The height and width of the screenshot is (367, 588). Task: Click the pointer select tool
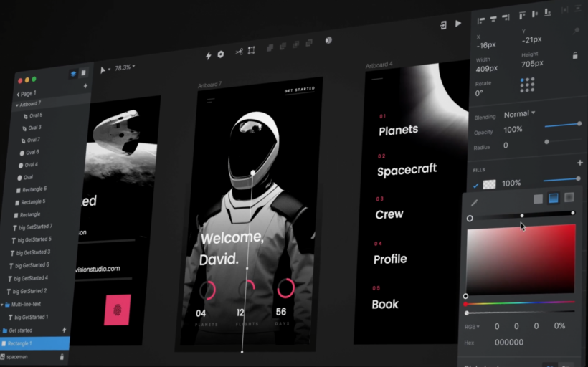click(x=103, y=69)
